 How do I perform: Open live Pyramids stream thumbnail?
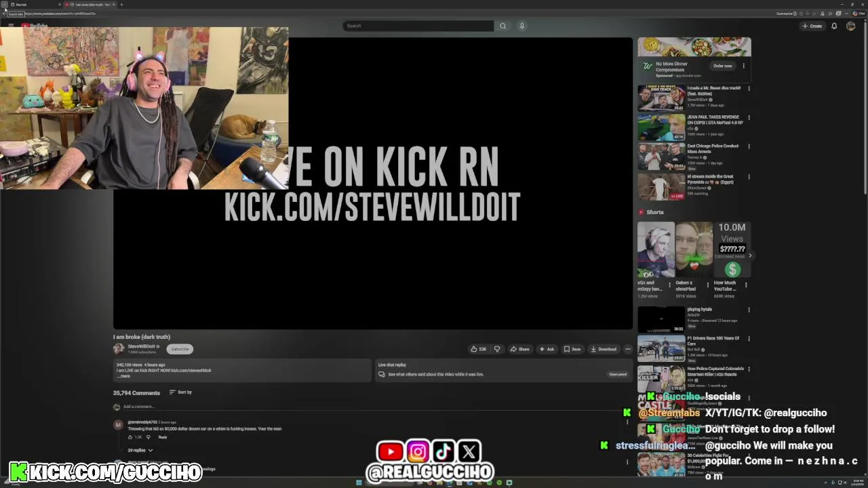click(x=661, y=186)
